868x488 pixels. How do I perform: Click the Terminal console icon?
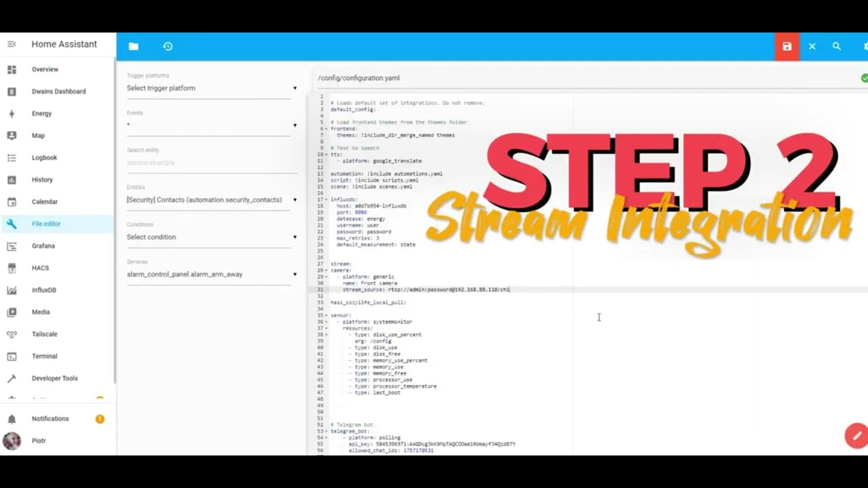12,356
